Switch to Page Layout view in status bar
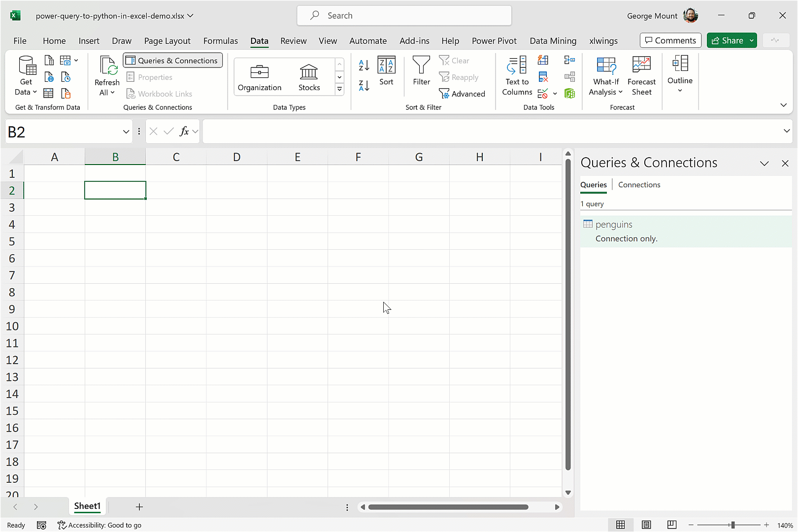 click(x=646, y=525)
